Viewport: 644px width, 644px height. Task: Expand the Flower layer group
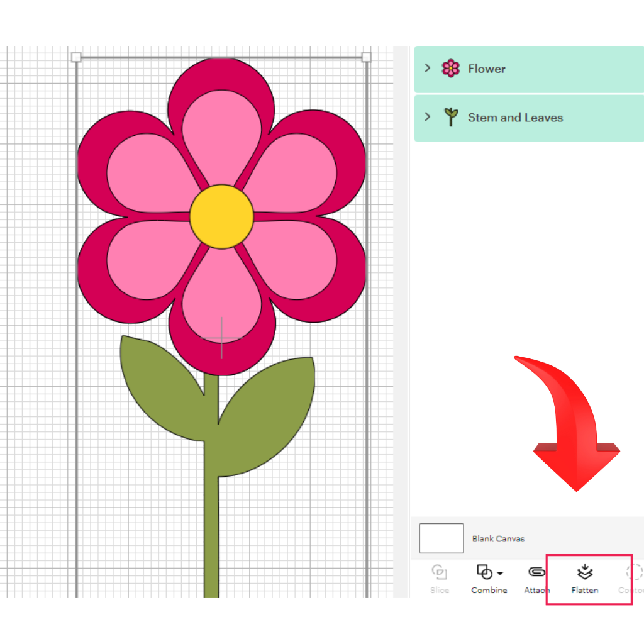point(428,68)
